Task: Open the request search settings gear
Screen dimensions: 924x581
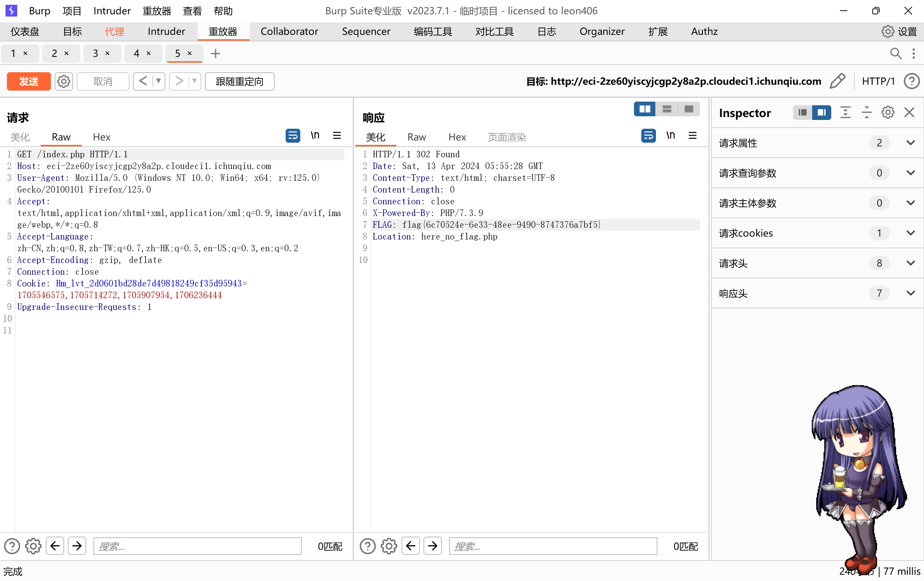Action: pyautogui.click(x=33, y=546)
